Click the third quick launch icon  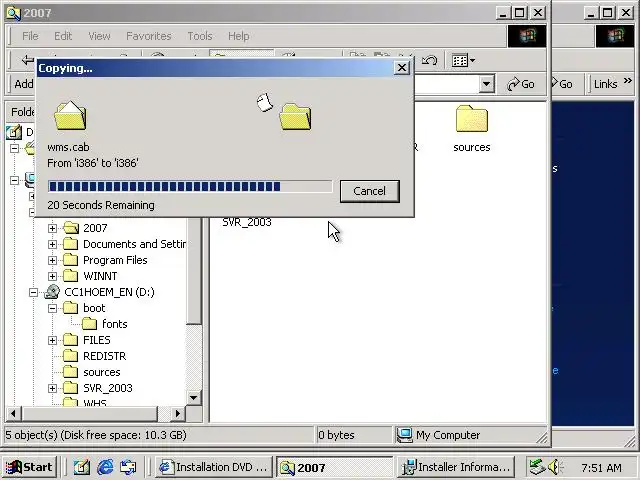pyautogui.click(x=128, y=467)
